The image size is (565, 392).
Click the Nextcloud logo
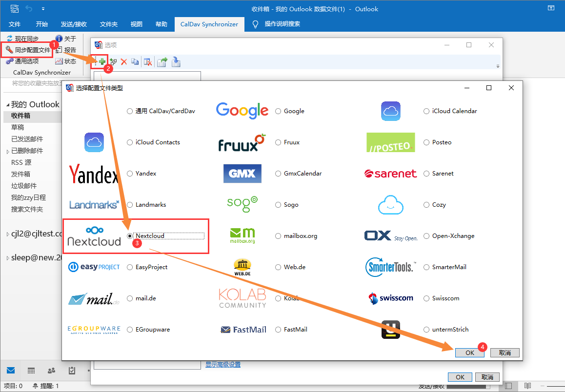point(94,236)
